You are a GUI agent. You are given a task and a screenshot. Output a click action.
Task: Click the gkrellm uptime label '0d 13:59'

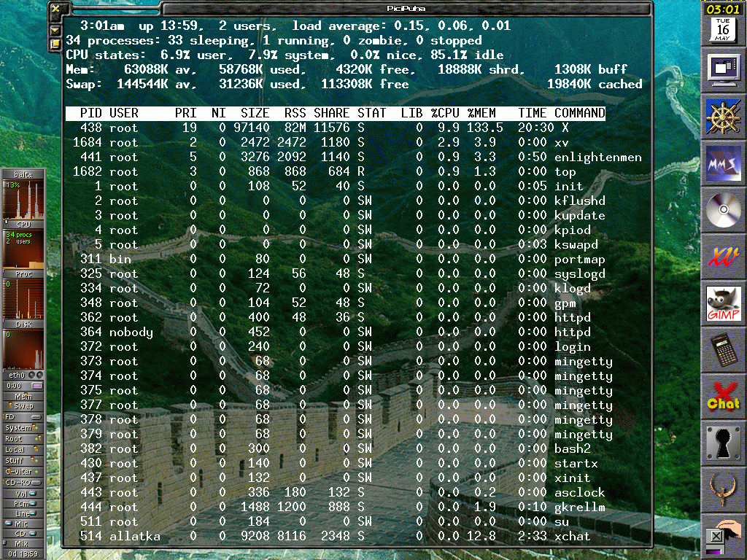pyautogui.click(x=23, y=554)
